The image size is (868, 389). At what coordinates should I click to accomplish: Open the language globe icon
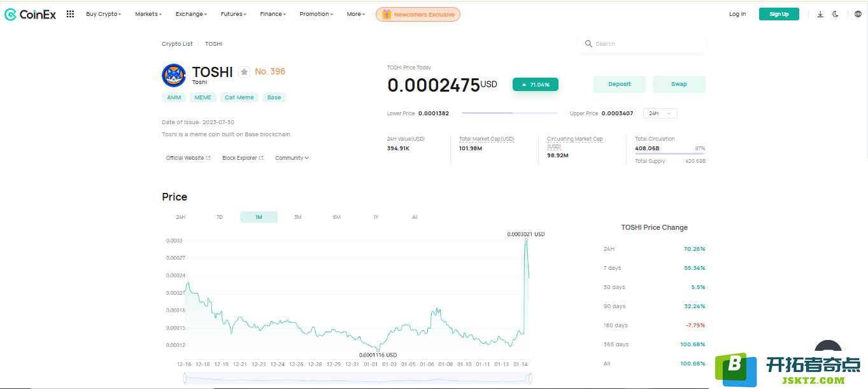click(858, 14)
